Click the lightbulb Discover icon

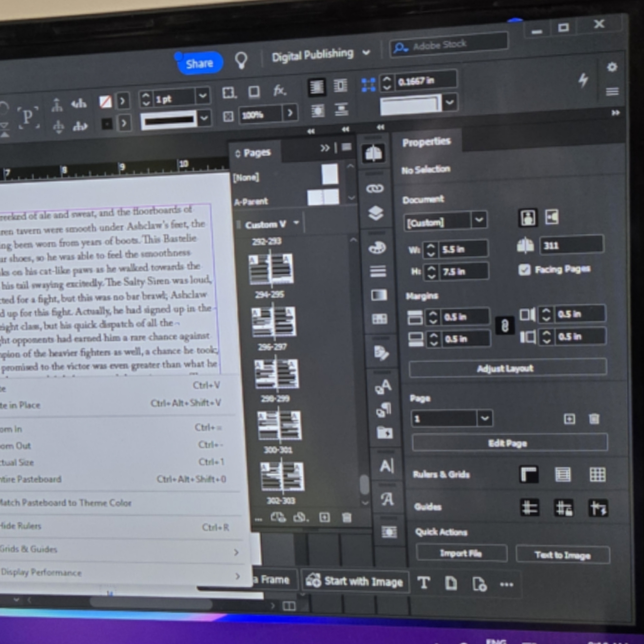pyautogui.click(x=241, y=60)
